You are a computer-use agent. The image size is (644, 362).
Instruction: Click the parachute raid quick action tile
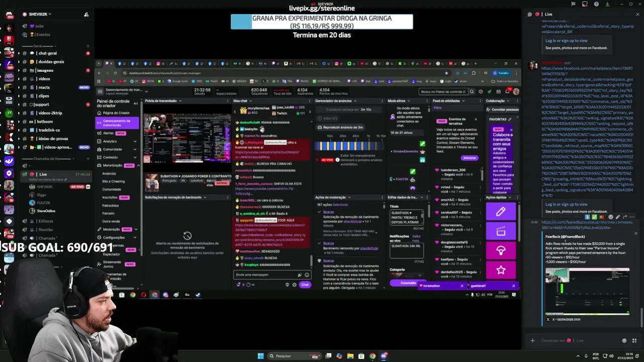coord(501,250)
